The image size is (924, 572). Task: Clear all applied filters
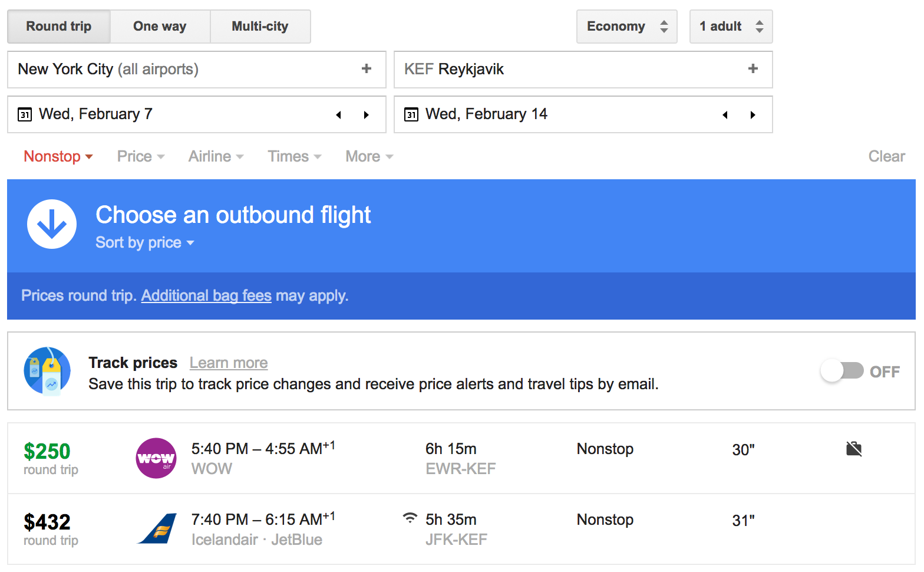886,157
